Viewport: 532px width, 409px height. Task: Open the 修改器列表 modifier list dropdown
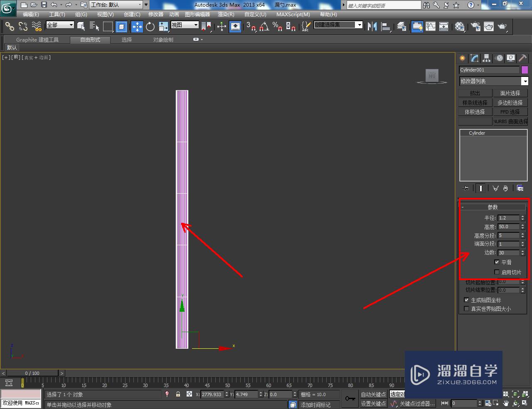(493, 81)
